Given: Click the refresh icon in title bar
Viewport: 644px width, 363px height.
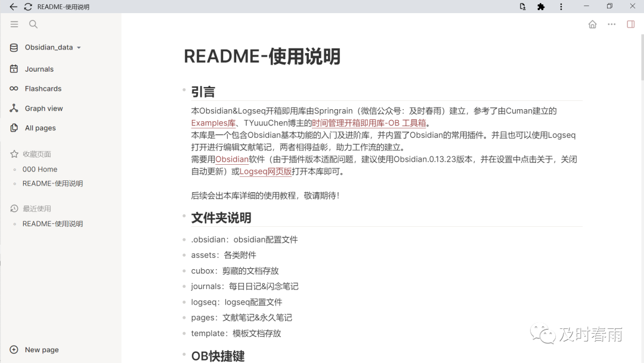Looking at the screenshot, I should click(28, 7).
